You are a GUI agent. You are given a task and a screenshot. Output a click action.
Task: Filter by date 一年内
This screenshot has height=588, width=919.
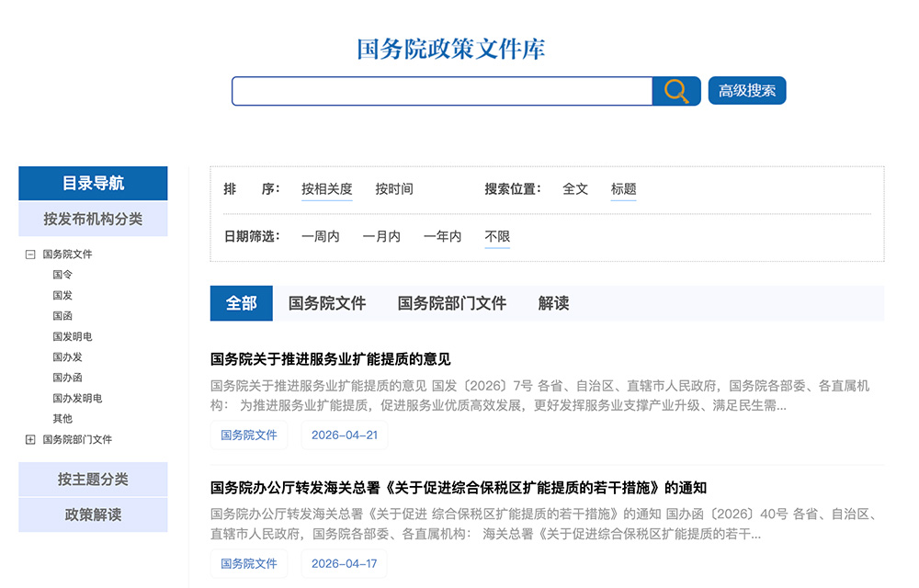tap(443, 237)
